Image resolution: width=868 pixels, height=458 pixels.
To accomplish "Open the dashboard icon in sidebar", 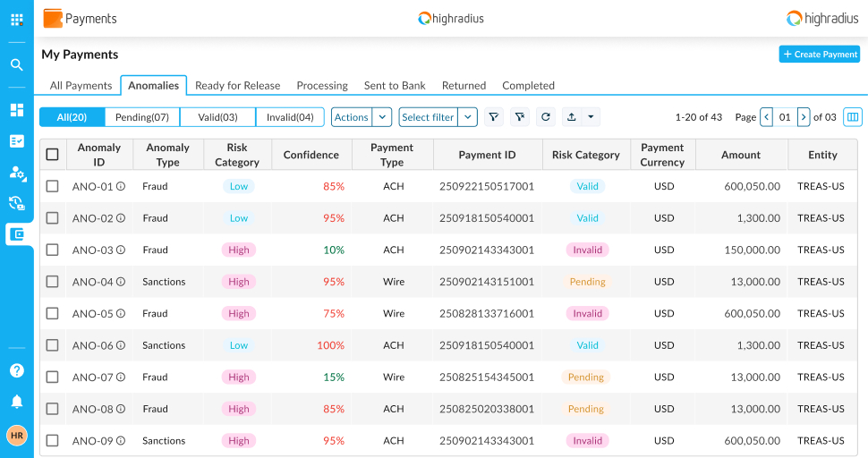I will tap(16, 110).
